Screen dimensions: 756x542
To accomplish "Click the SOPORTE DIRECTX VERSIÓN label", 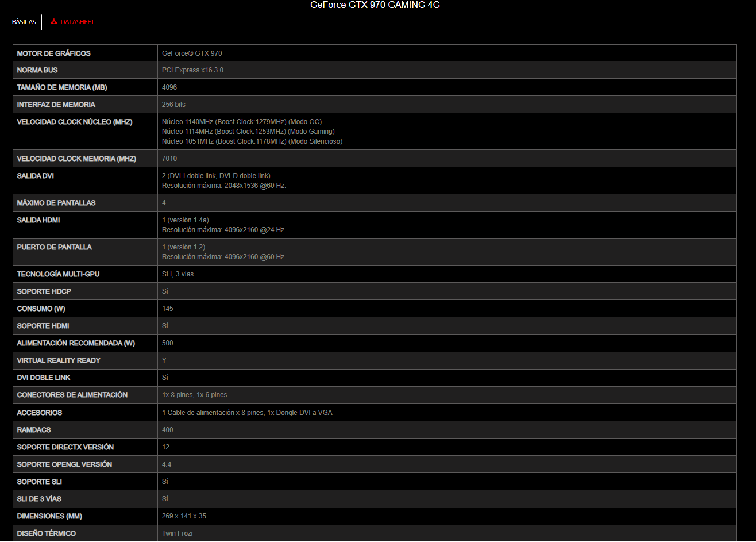I will click(65, 447).
